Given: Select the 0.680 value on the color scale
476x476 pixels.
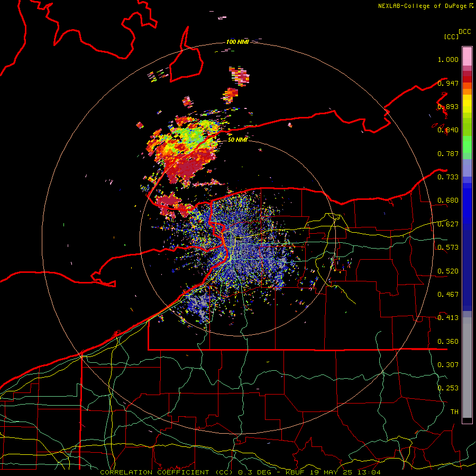Looking at the screenshot, I should [448, 200].
